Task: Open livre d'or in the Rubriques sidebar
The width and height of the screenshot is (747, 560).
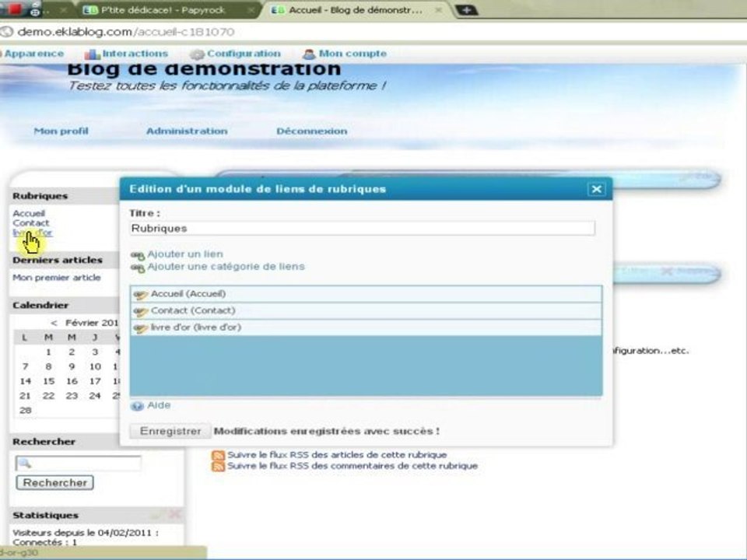Action: pyautogui.click(x=33, y=233)
